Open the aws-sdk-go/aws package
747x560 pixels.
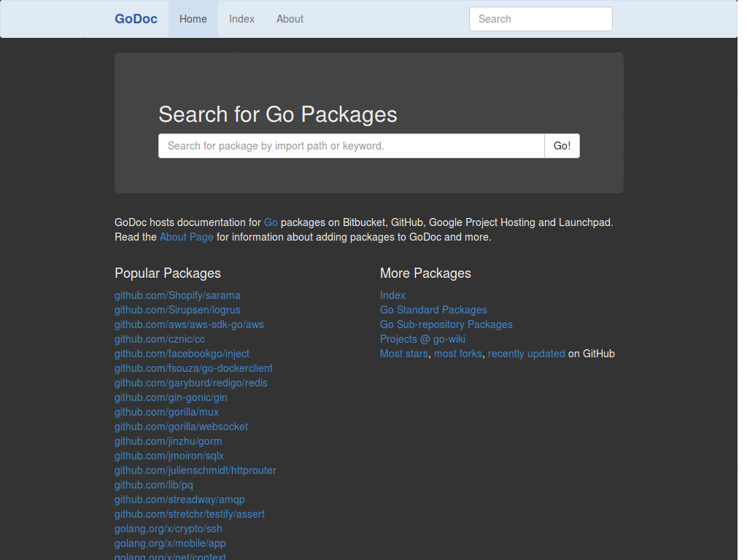pos(189,324)
